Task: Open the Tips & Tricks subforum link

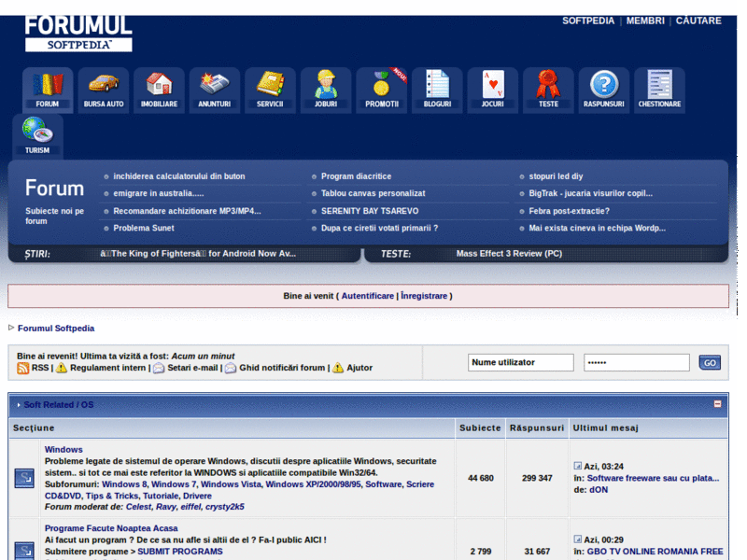Action: point(112,496)
